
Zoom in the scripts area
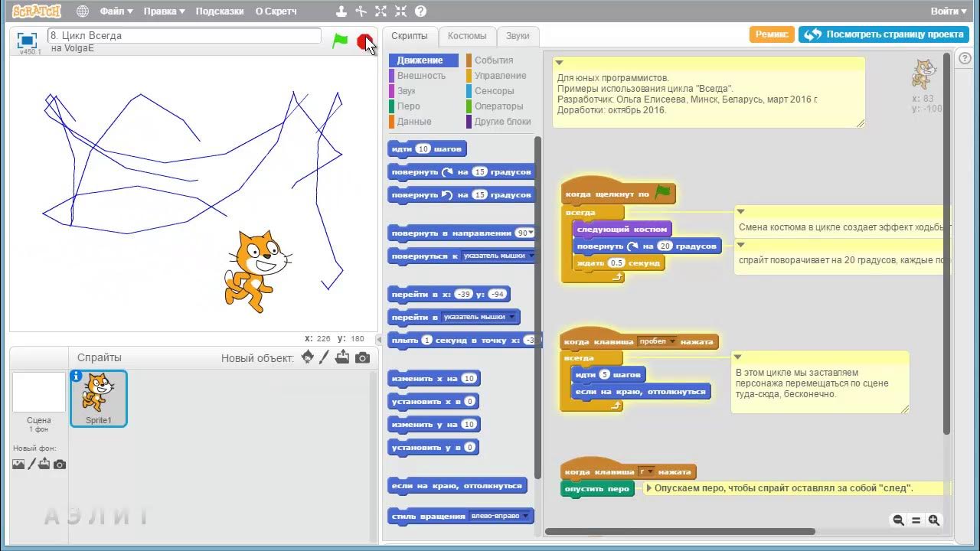tap(933, 520)
